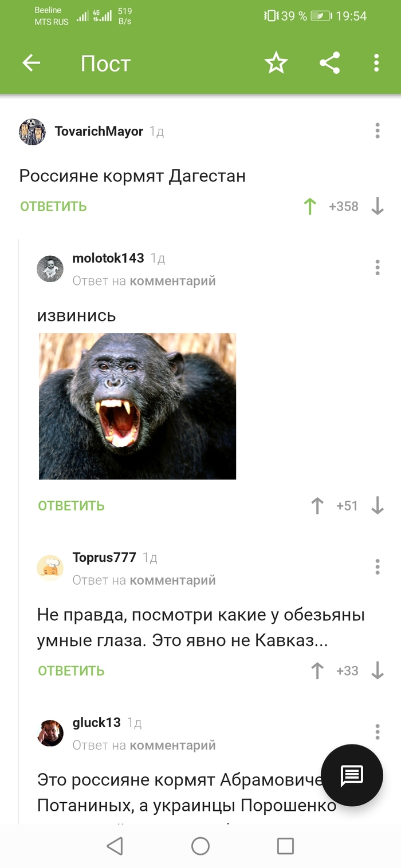
Task: Open options menu for gluck13's comment
Action: coord(377,731)
